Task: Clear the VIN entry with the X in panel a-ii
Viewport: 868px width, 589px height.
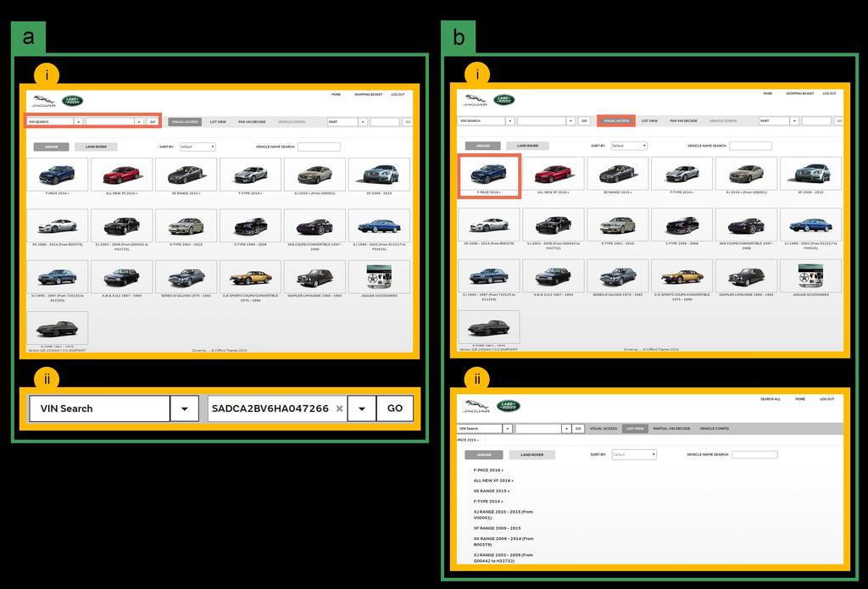Action: [339, 408]
